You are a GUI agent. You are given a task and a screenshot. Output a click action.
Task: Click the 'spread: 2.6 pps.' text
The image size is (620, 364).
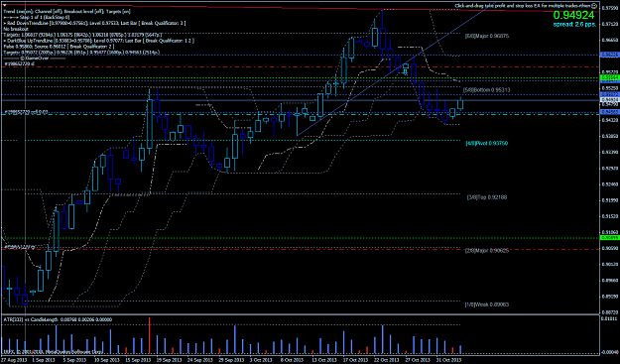(573, 25)
